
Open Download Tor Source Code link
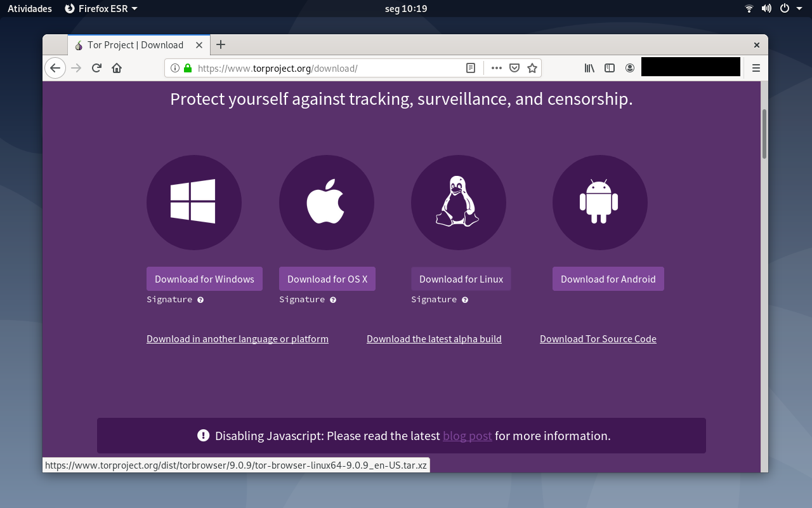click(x=598, y=339)
